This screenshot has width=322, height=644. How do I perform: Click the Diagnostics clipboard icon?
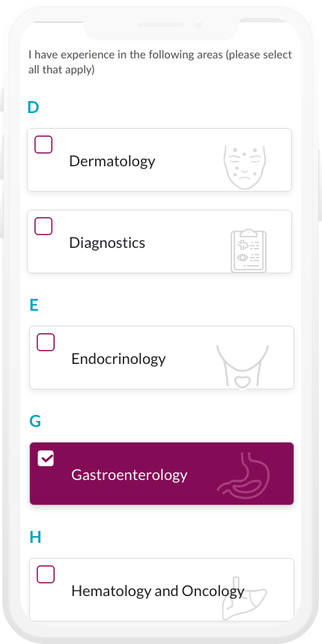pyautogui.click(x=249, y=251)
